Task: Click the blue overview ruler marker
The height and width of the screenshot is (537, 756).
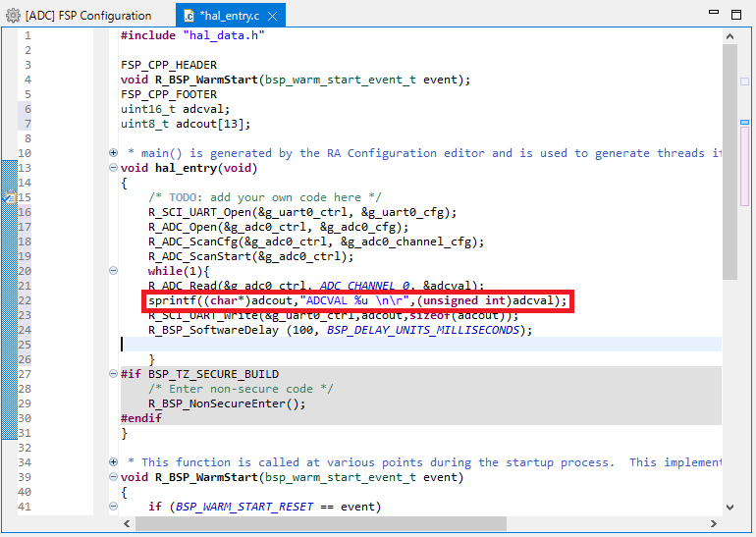Action: (x=744, y=123)
